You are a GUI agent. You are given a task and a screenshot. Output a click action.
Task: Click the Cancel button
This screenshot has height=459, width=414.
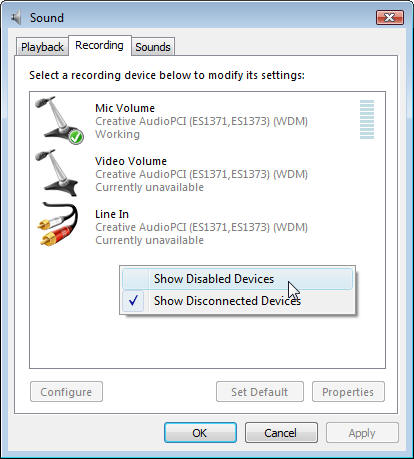[x=281, y=433]
